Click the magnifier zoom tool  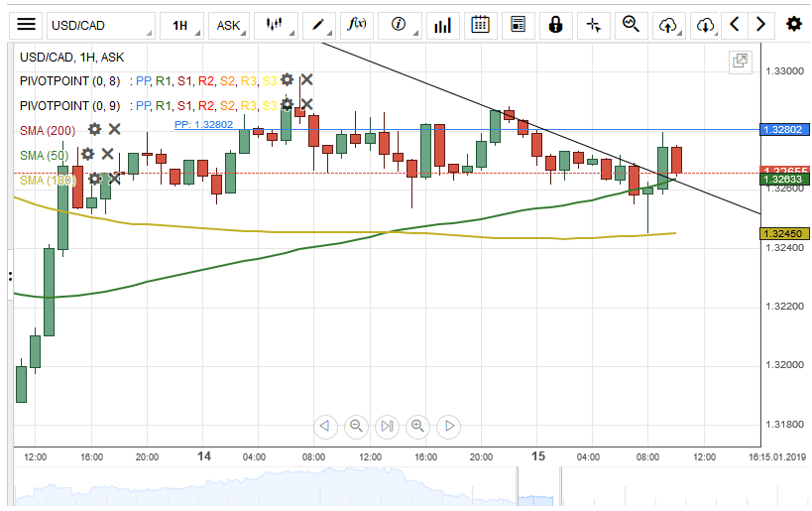pyautogui.click(x=631, y=25)
